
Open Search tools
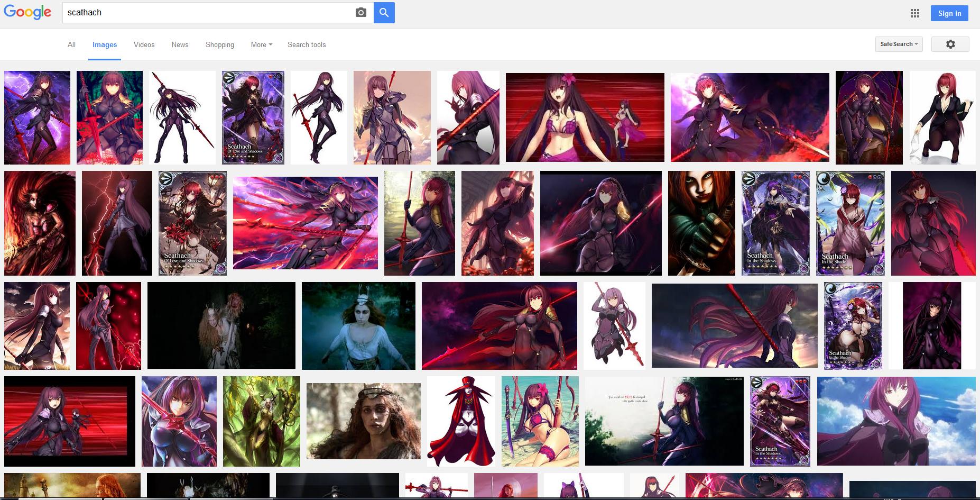(x=307, y=45)
